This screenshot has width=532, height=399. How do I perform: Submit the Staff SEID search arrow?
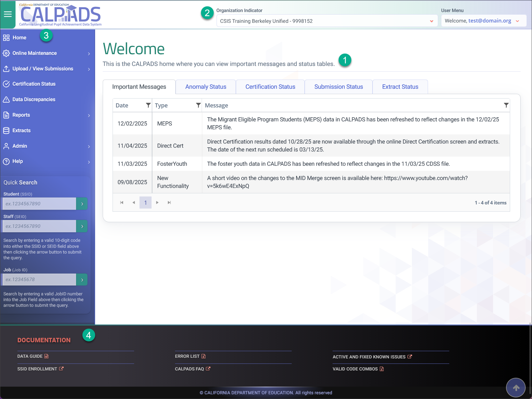tap(82, 226)
